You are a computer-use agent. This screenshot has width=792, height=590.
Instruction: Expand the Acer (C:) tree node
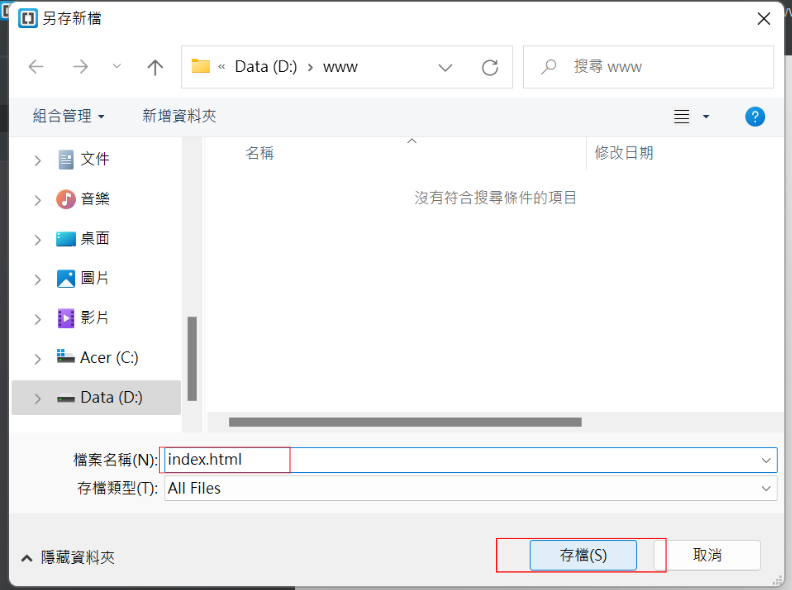[37, 359]
